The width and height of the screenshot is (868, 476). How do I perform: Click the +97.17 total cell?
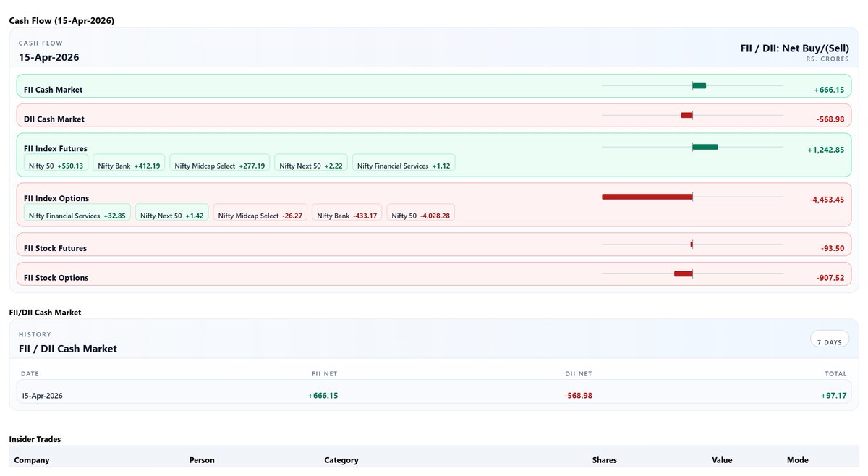tap(833, 396)
